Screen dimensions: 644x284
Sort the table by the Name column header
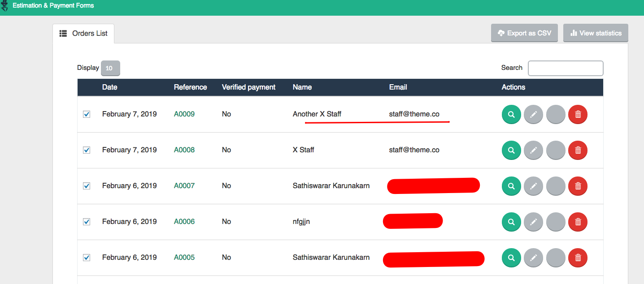click(302, 87)
